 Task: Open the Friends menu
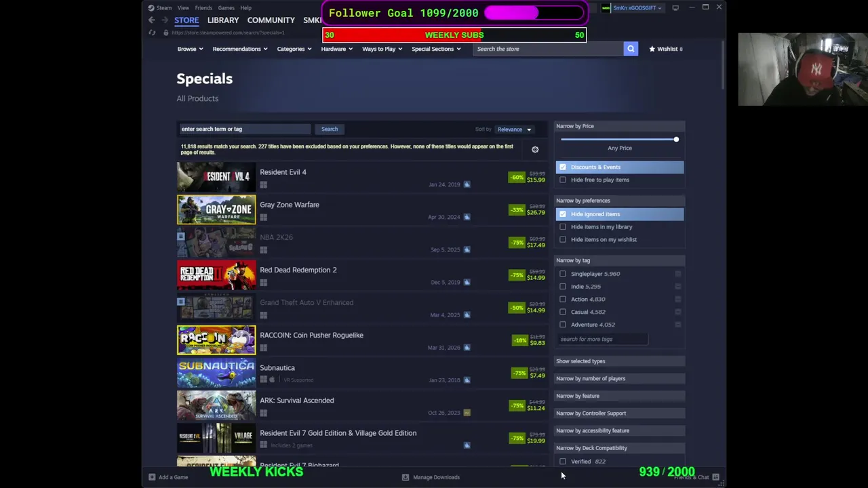[203, 8]
